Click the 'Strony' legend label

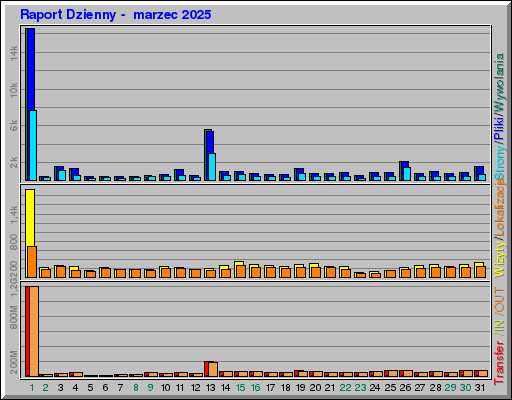pos(500,162)
